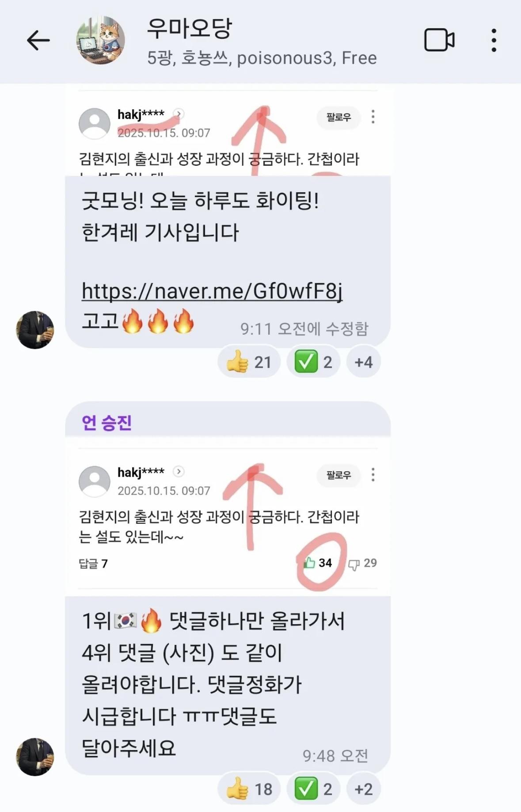Tap the back arrow icon
The height and width of the screenshot is (812, 521).
(x=38, y=41)
